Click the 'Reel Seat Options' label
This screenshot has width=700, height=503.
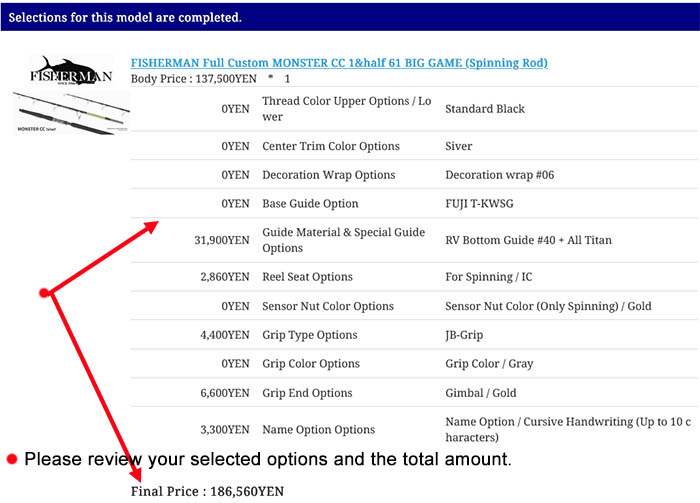(307, 277)
